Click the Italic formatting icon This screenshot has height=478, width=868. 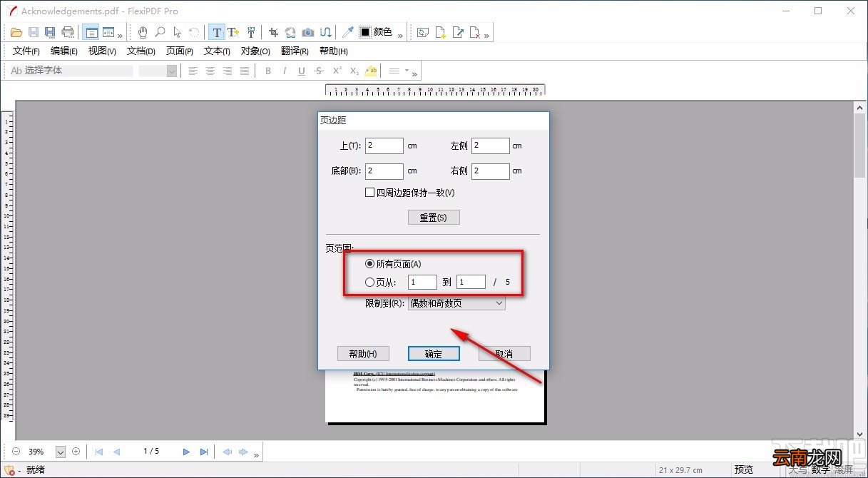[x=285, y=71]
